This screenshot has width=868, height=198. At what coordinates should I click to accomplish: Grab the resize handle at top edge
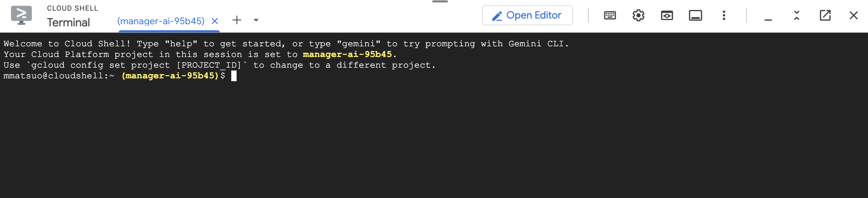[x=440, y=2]
